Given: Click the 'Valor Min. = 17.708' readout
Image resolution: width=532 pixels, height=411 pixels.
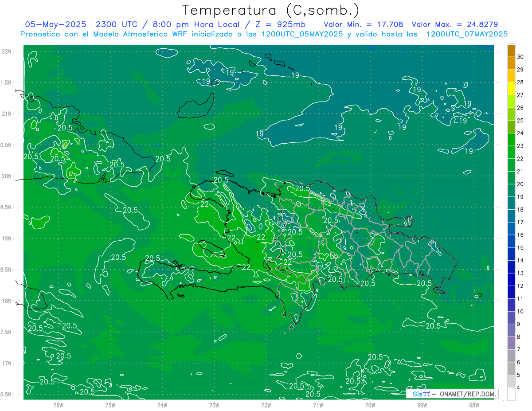Looking at the screenshot, I should 364,24.
